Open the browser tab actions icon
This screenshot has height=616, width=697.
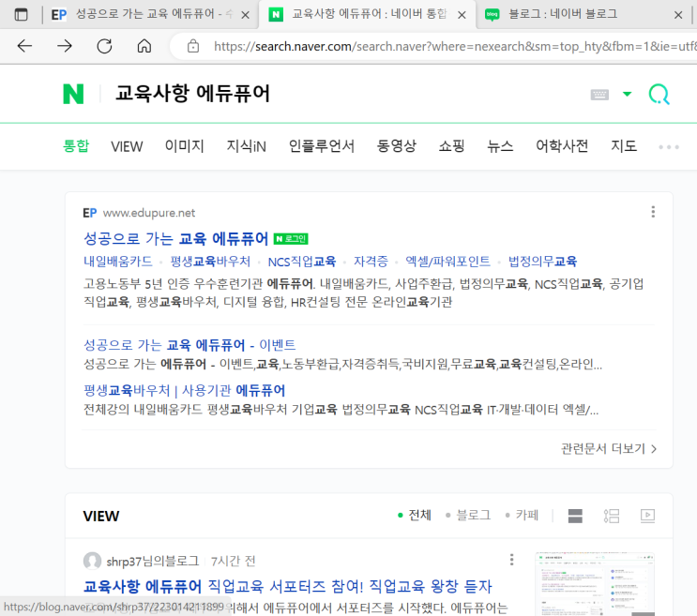tap(21, 15)
